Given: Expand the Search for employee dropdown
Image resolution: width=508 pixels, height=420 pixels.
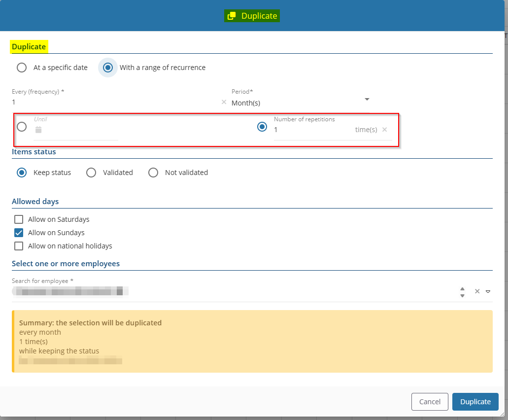Looking at the screenshot, I should click(488, 291).
